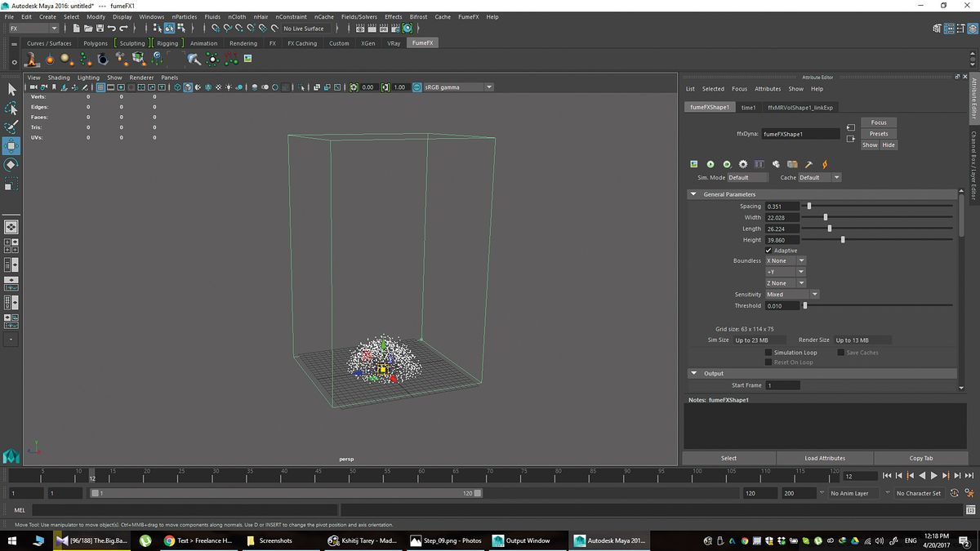Click the Snap to Grids magnet icon
The image size is (980, 551).
[x=215, y=28]
